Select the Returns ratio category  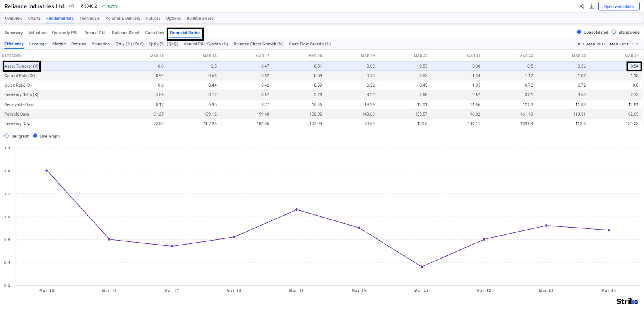pos(78,44)
